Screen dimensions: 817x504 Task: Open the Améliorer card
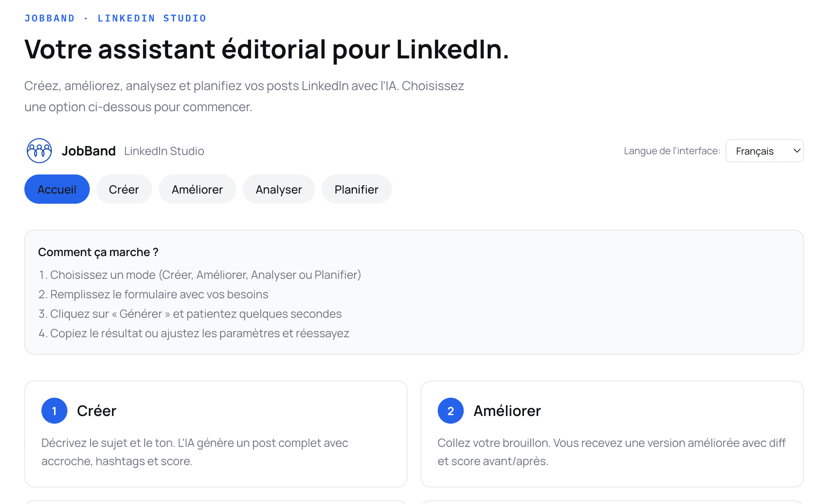point(612,434)
